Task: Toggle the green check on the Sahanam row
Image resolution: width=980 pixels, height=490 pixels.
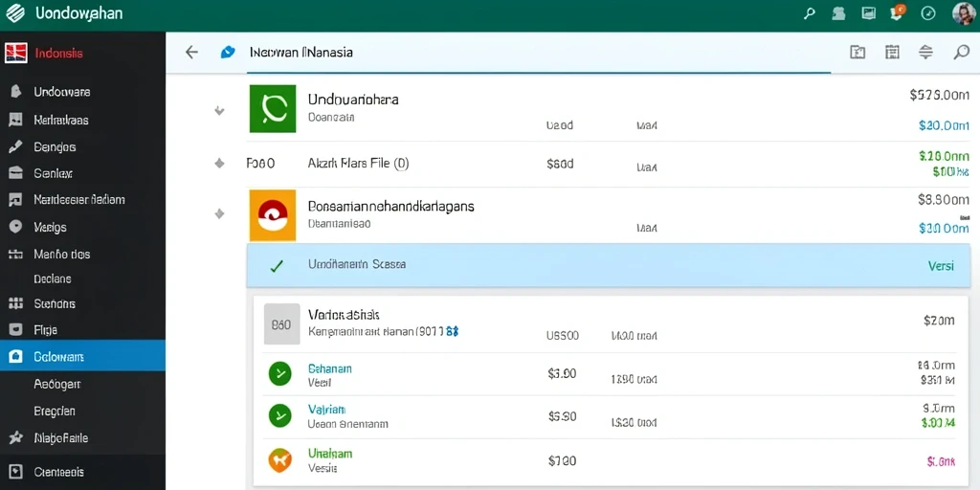Action: click(x=279, y=374)
